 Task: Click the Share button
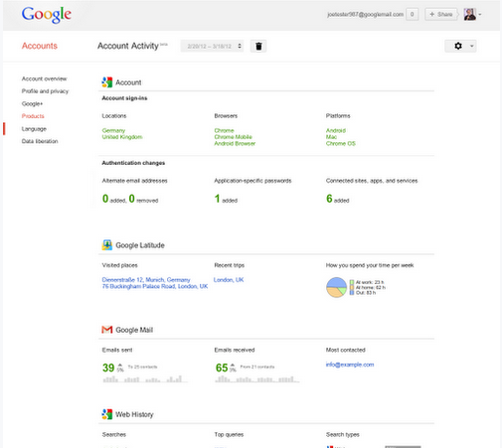click(440, 14)
